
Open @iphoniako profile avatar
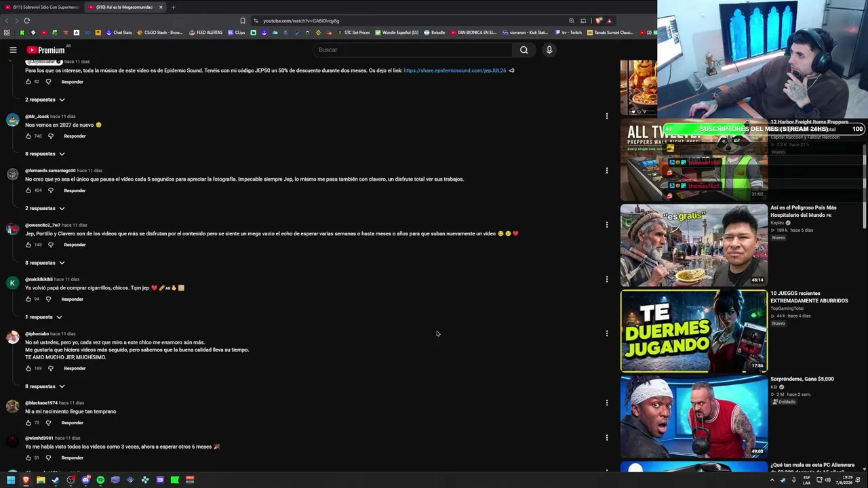12,337
